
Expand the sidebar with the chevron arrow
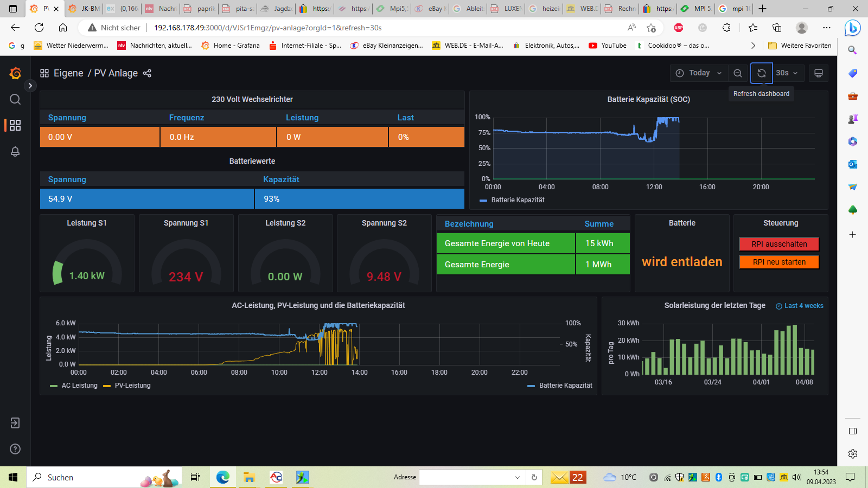pyautogui.click(x=30, y=86)
